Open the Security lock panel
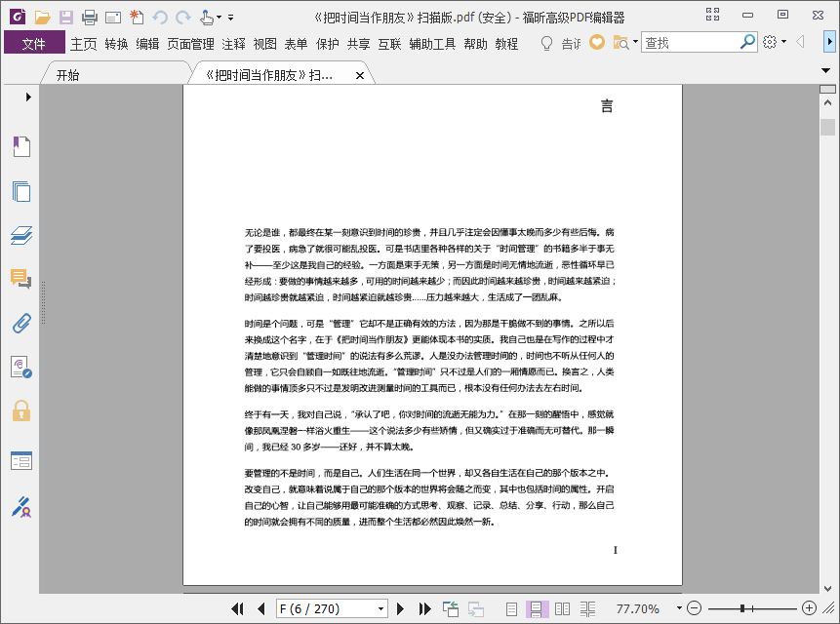 21,411
